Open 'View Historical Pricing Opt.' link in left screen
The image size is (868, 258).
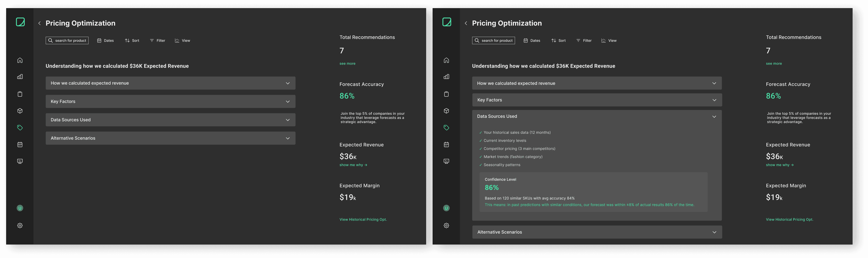coord(363,220)
